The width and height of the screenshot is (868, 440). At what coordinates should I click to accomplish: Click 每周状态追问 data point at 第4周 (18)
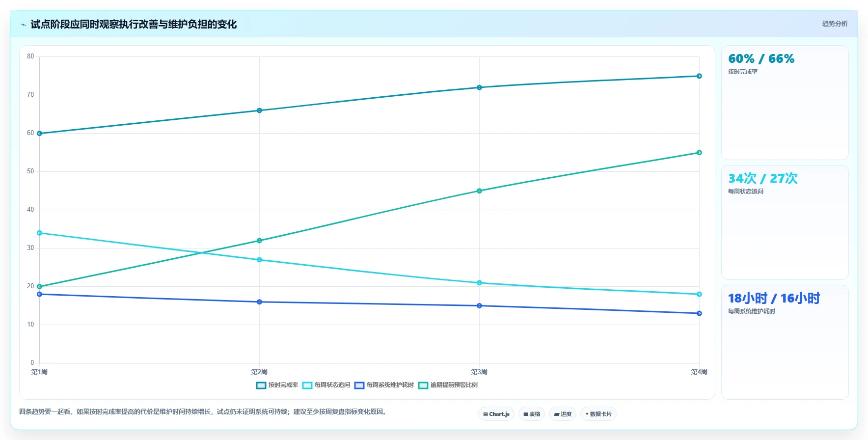(x=700, y=294)
